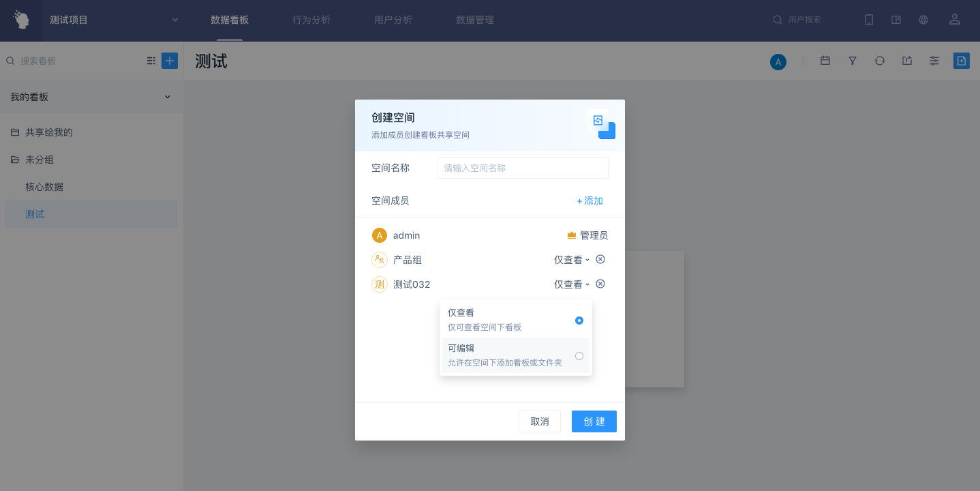Screen dimensions: 980x491
Task: Collapse the 我的看板 section
Action: click(167, 97)
